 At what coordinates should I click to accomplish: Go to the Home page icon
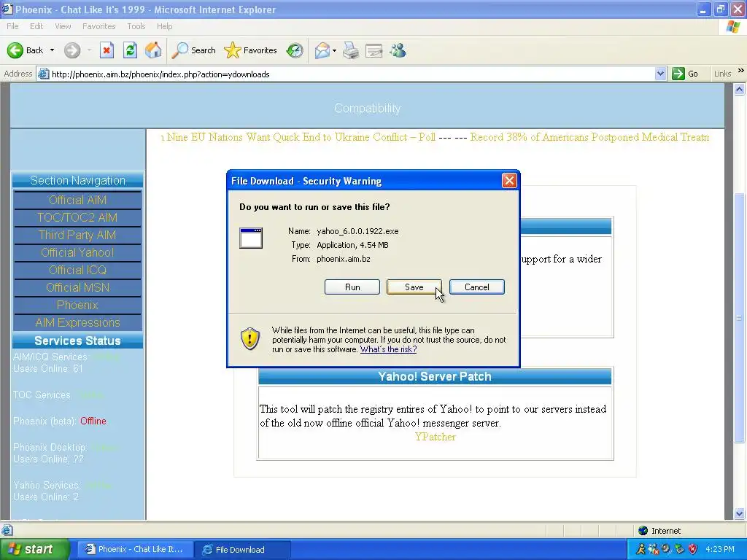153,50
